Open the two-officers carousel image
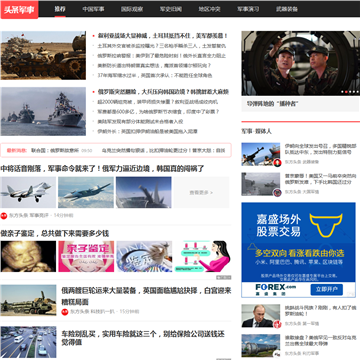 (x=301, y=63)
